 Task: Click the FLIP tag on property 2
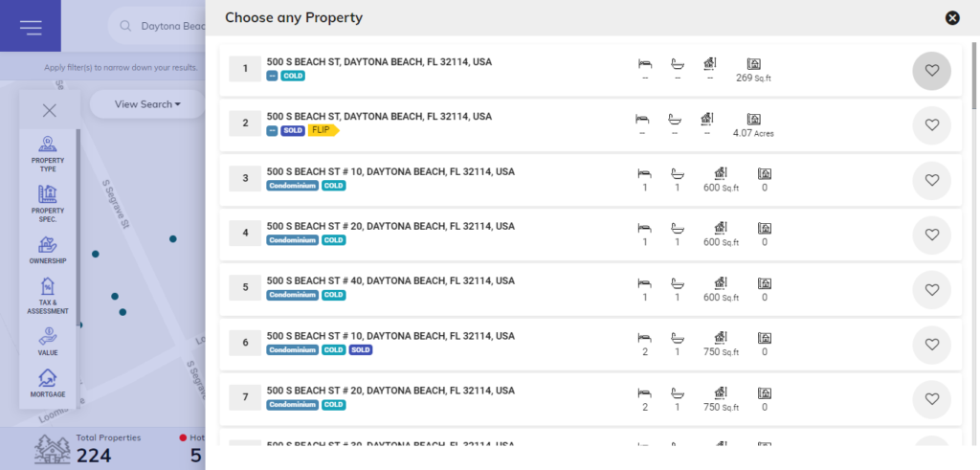323,130
